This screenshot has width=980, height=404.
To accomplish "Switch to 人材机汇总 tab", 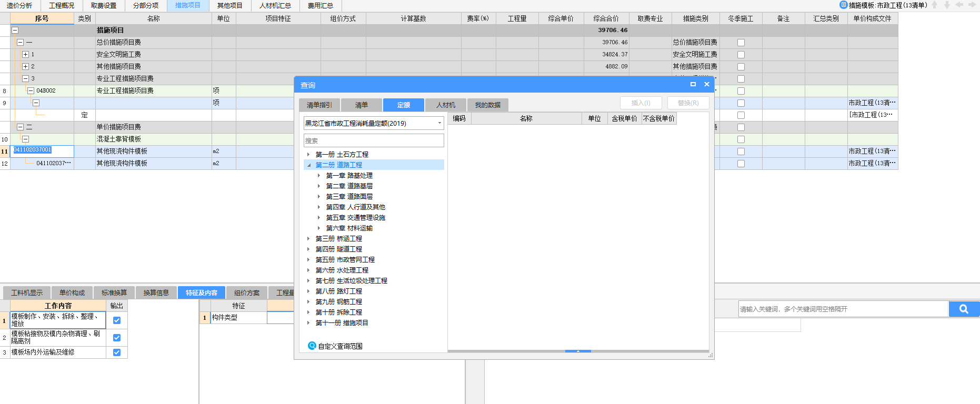I will coord(275,5).
